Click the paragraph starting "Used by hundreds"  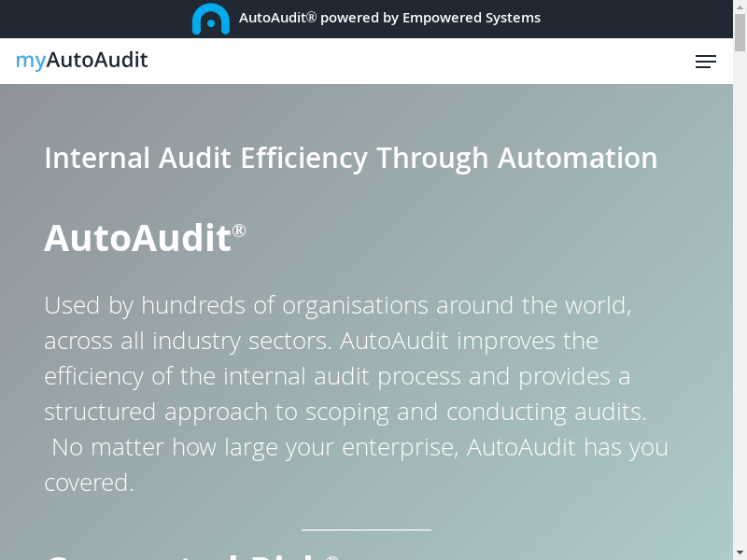pyautogui.click(x=337, y=305)
